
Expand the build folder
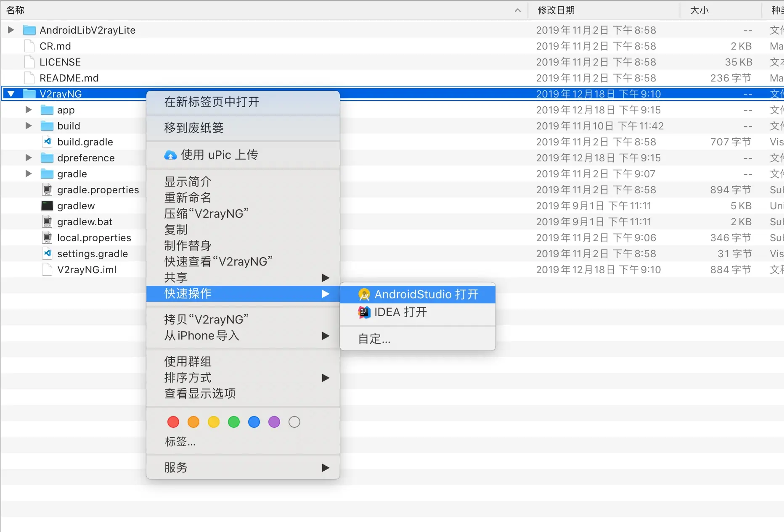coord(29,126)
